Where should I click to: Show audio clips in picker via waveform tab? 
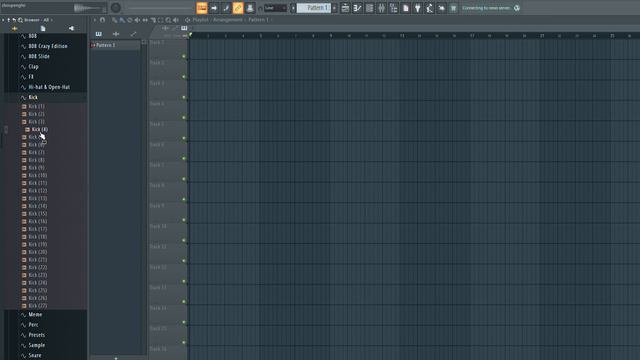point(116,34)
